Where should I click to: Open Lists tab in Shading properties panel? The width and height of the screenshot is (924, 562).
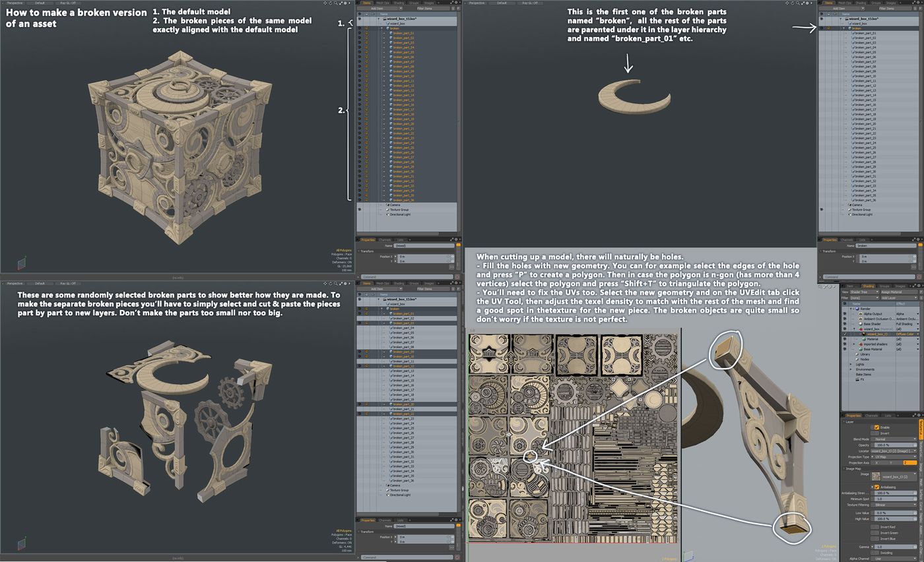[888, 416]
